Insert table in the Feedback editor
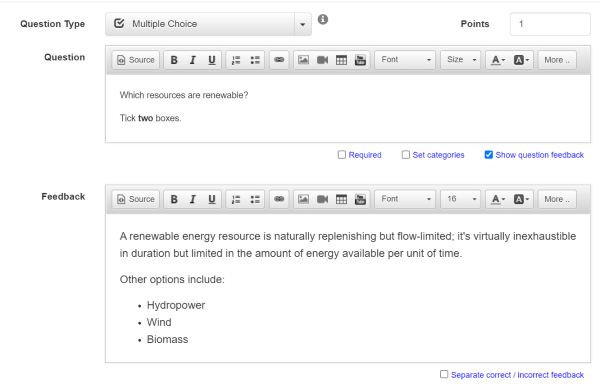This screenshot has width=600, height=389. [x=341, y=199]
